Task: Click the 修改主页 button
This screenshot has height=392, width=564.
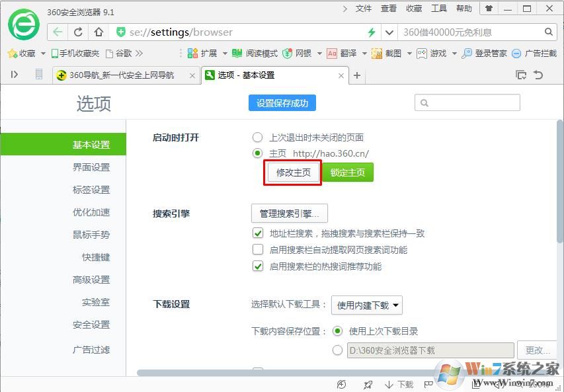Action: pyautogui.click(x=293, y=173)
